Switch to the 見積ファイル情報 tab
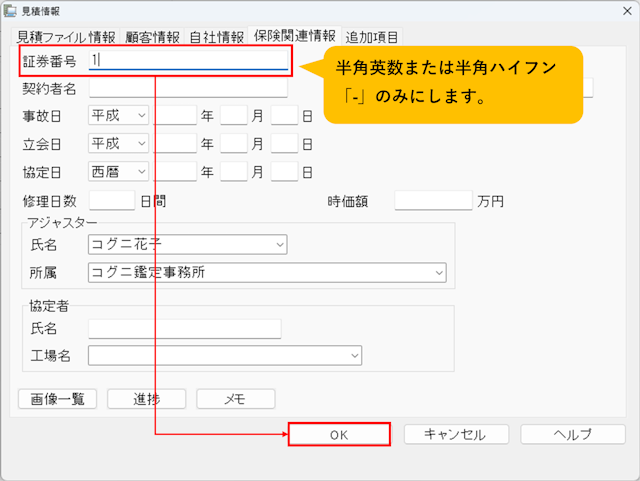Image resolution: width=640 pixels, height=481 pixels. point(66,37)
